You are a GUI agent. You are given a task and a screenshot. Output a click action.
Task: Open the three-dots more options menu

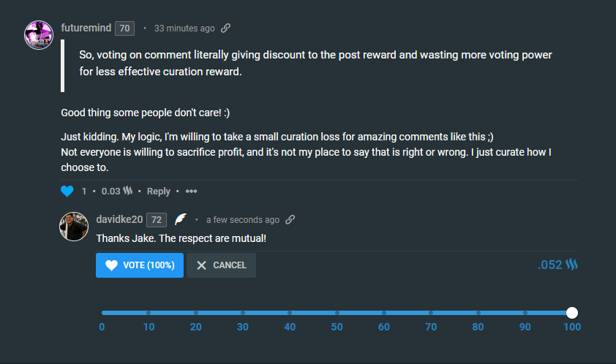point(192,192)
